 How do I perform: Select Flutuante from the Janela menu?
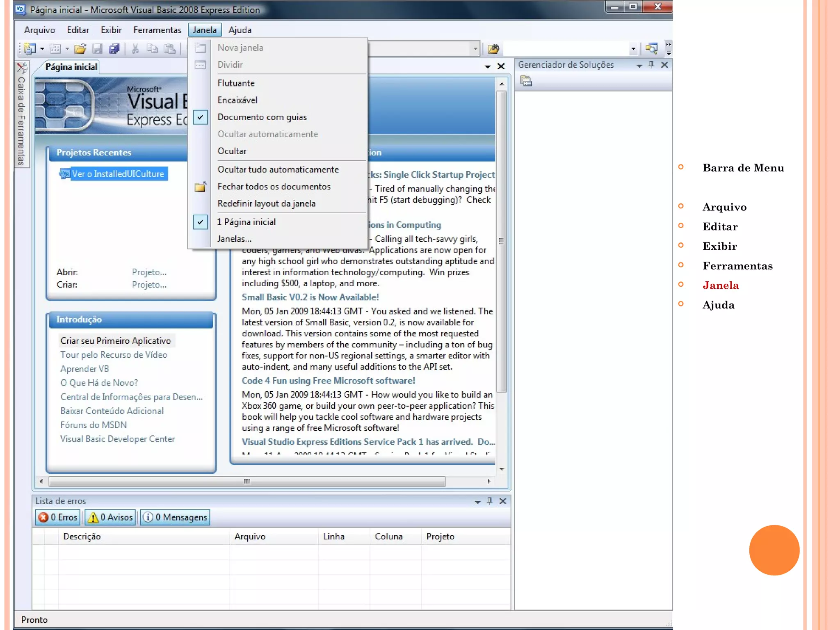coord(236,83)
